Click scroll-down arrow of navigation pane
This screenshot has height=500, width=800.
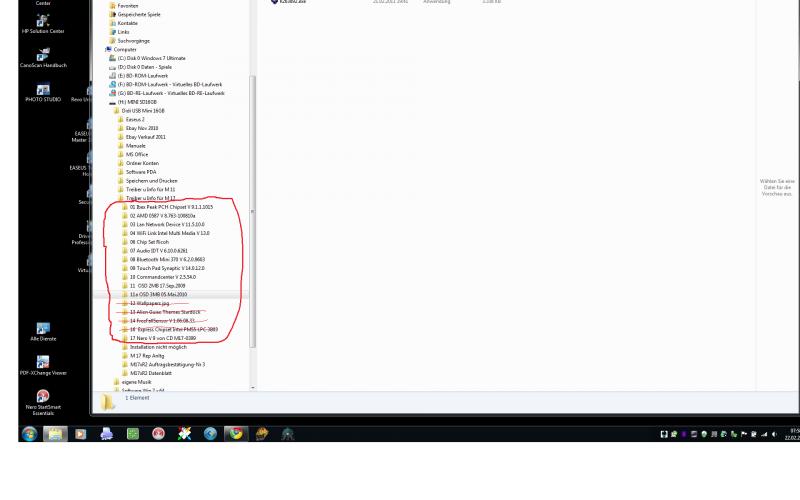click(253, 388)
